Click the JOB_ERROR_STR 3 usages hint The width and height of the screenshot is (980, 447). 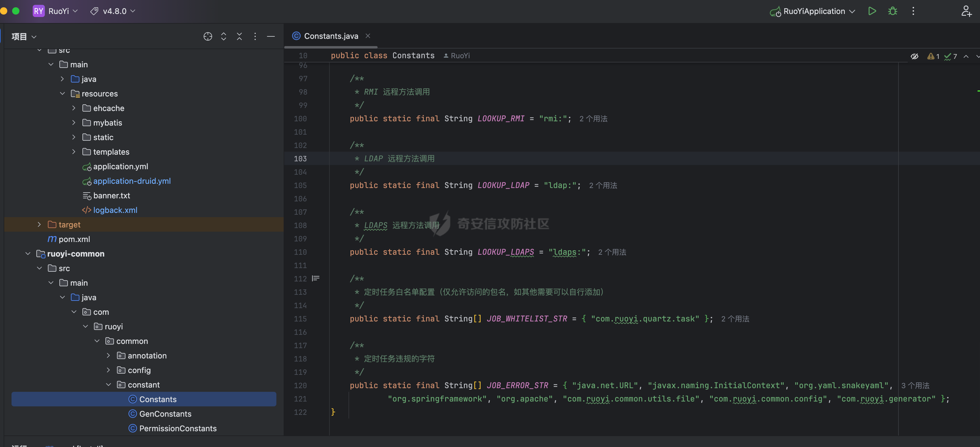point(915,385)
